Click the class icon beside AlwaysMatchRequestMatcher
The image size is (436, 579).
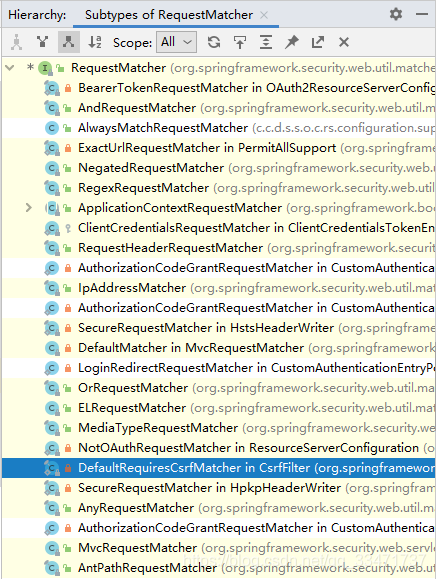(52, 128)
